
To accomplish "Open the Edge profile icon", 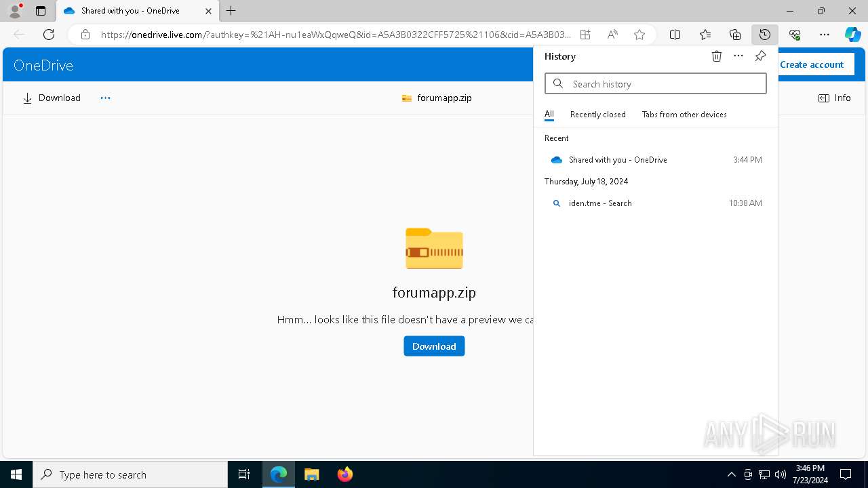I will tap(14, 11).
